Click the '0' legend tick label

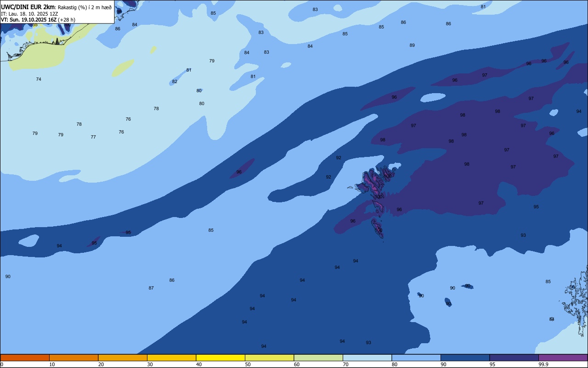pos(2,364)
